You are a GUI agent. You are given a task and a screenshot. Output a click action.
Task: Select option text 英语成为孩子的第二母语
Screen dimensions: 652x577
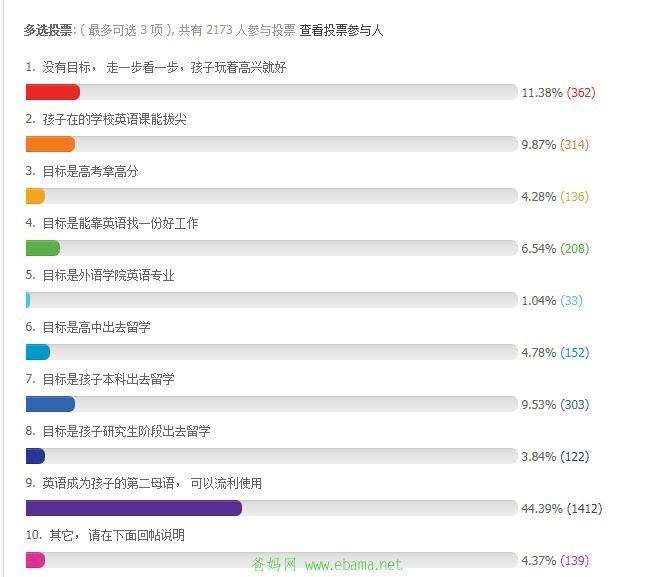[x=108, y=483]
